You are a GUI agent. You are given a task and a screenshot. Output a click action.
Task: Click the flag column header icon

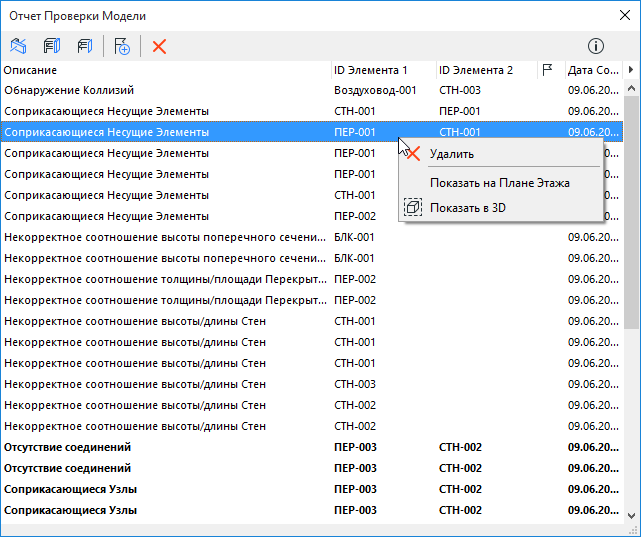click(547, 70)
